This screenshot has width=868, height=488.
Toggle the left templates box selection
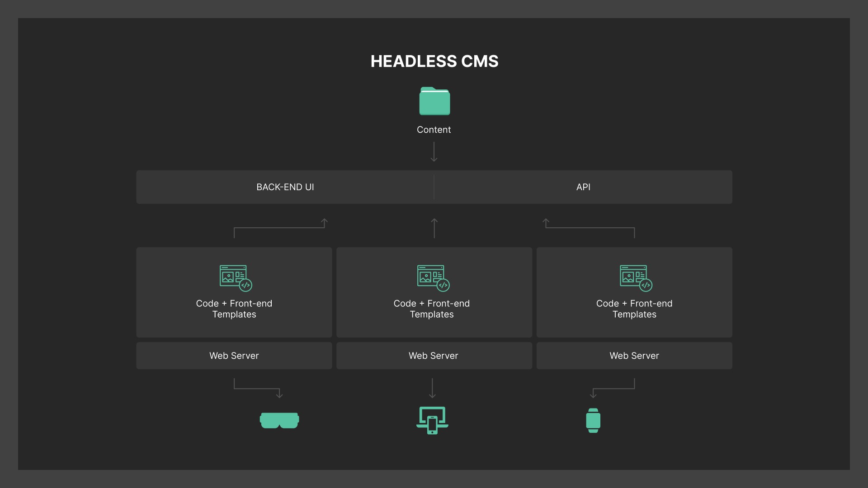[234, 292]
